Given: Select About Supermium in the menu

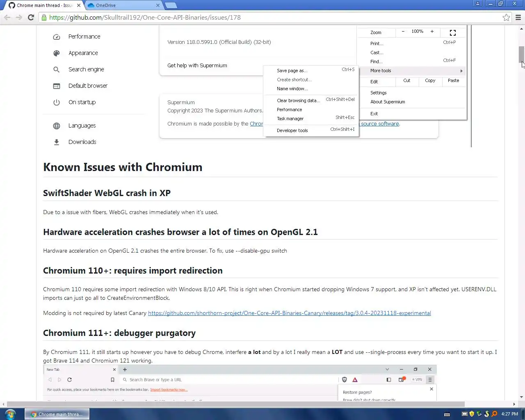Looking at the screenshot, I should click(x=412, y=102).
